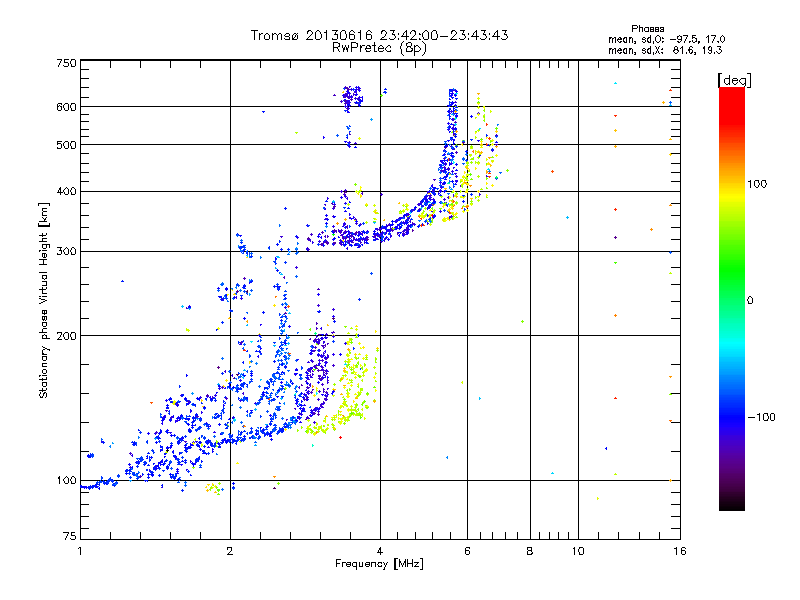Click the y-axis tick label '400'
Image resolution: width=800 pixels, height=600 pixels.
66,191
